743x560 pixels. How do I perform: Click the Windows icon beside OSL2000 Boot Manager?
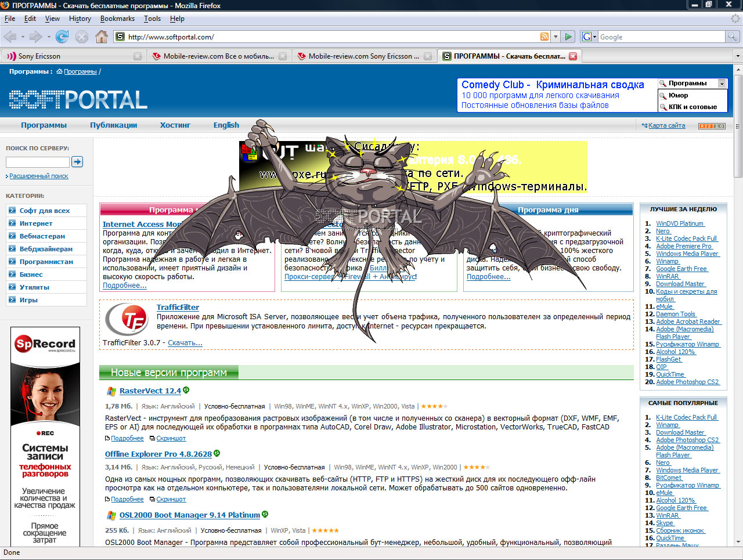point(111,515)
